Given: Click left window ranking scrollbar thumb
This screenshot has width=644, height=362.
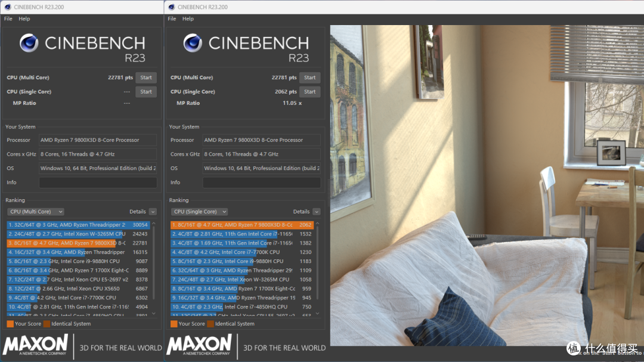Looking at the screenshot, I should click(x=154, y=263).
